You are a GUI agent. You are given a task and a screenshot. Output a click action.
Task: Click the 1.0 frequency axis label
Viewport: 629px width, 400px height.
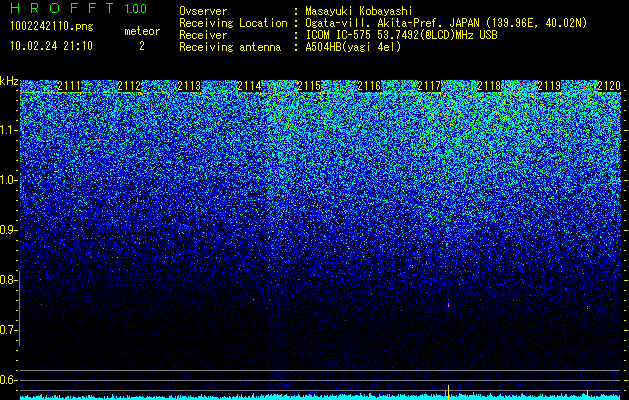point(8,180)
